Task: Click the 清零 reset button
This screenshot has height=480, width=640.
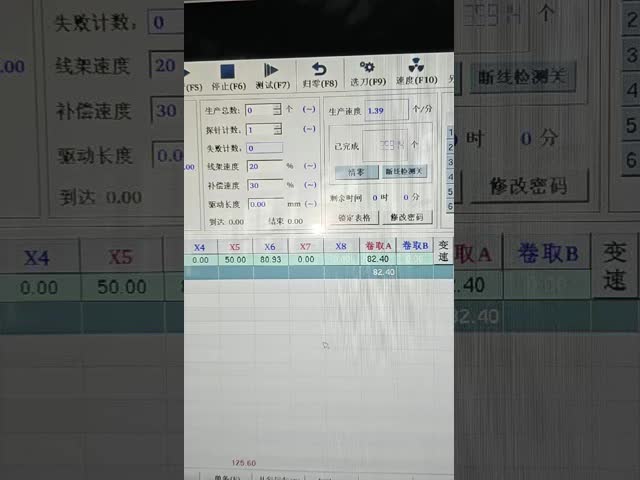Action: point(356,172)
